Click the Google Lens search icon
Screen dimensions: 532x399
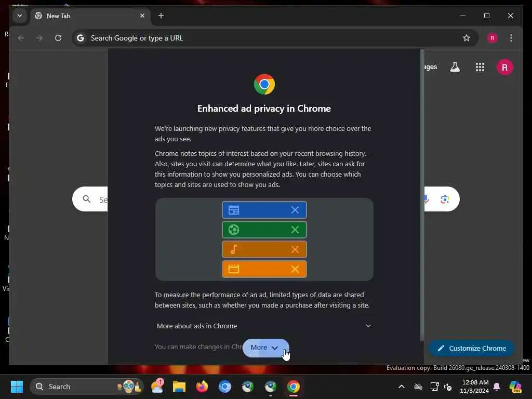445,199
